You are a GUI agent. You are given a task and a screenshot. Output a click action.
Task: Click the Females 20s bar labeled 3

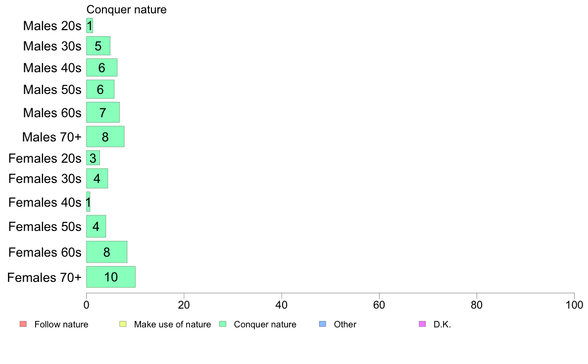click(93, 158)
